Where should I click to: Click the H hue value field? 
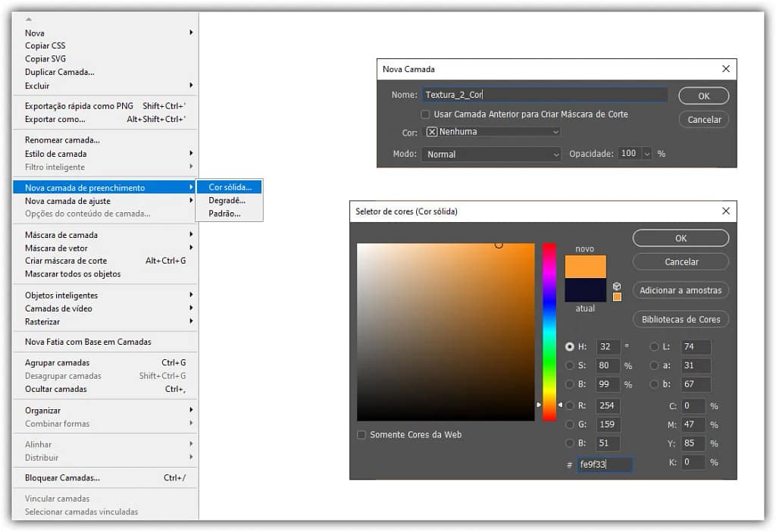(608, 346)
